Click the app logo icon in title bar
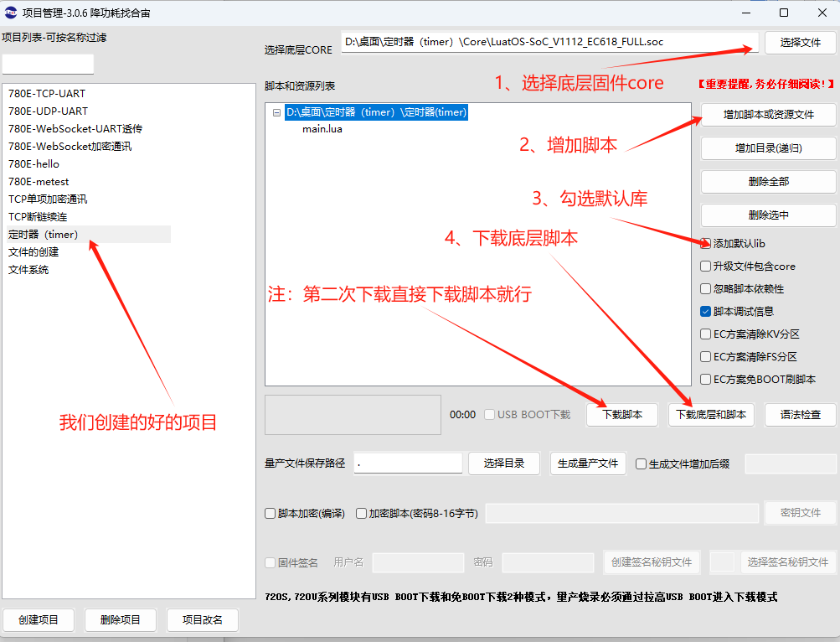The height and width of the screenshot is (642, 840). pyautogui.click(x=10, y=13)
